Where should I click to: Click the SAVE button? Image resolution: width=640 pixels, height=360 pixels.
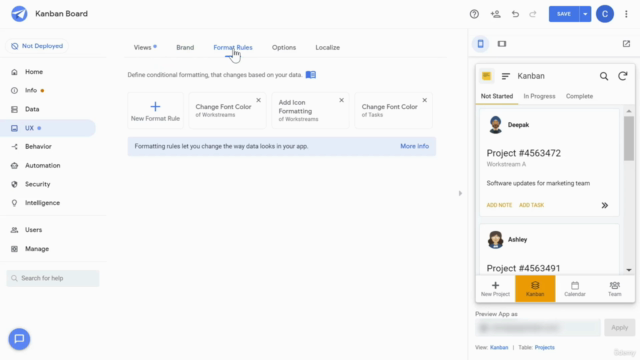point(564,14)
